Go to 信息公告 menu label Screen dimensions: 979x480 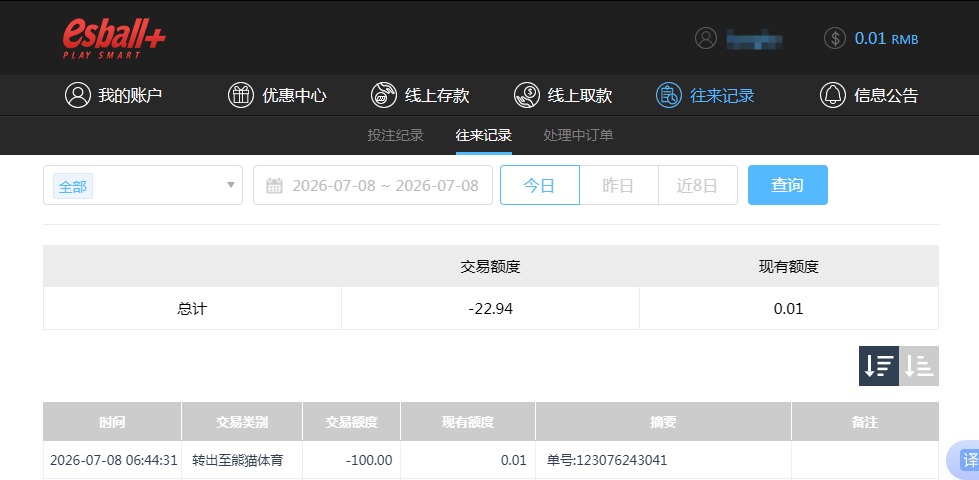coord(886,96)
